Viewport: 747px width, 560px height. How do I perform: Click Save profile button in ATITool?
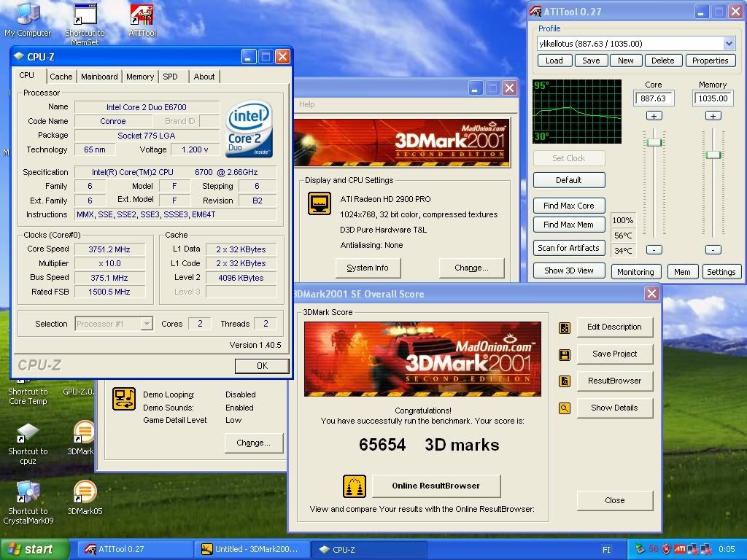pos(591,61)
